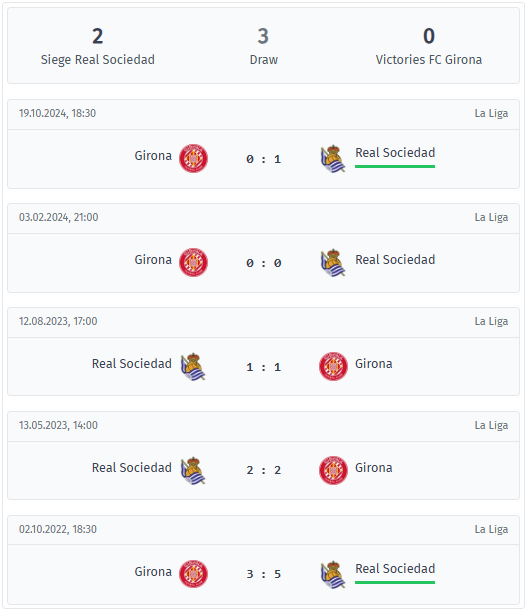Open the 0 : 1 score result
This screenshot has width=525, height=609.
263,159
